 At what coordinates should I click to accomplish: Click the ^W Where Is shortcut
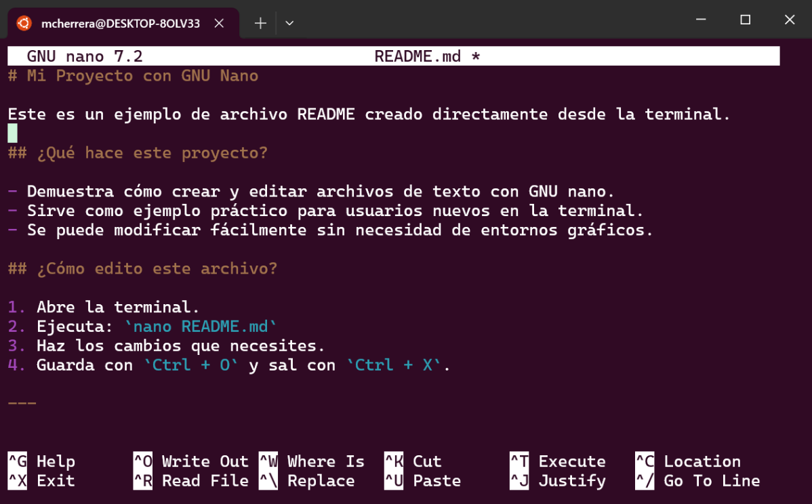[x=312, y=461]
